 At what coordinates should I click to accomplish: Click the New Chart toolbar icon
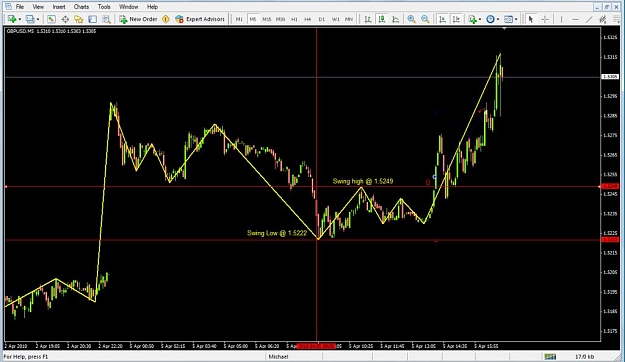tap(12, 19)
